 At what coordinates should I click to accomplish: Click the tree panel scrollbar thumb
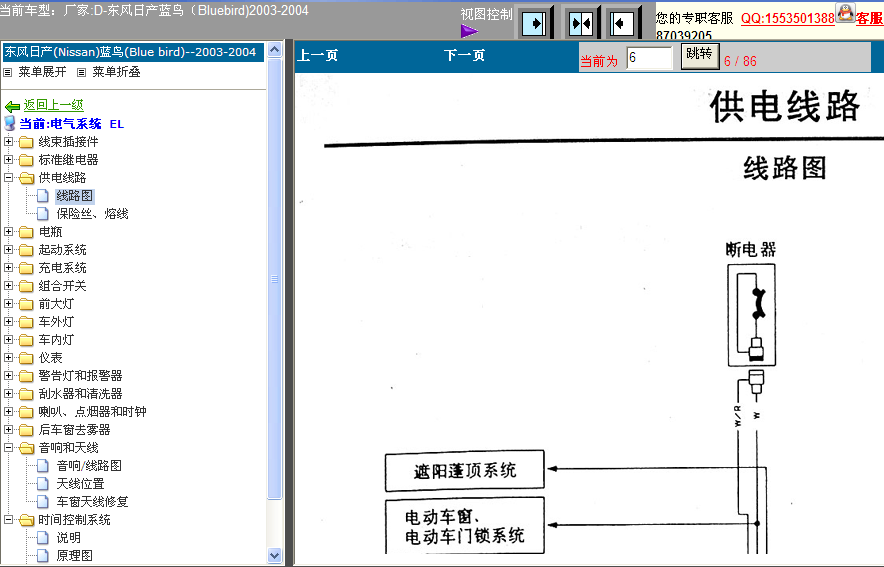point(275,279)
